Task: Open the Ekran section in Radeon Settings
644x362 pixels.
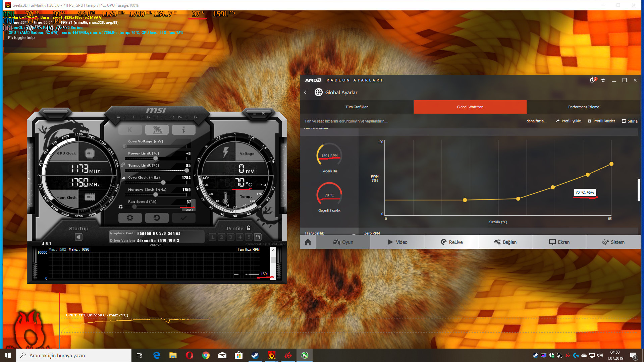Action: 559,242
